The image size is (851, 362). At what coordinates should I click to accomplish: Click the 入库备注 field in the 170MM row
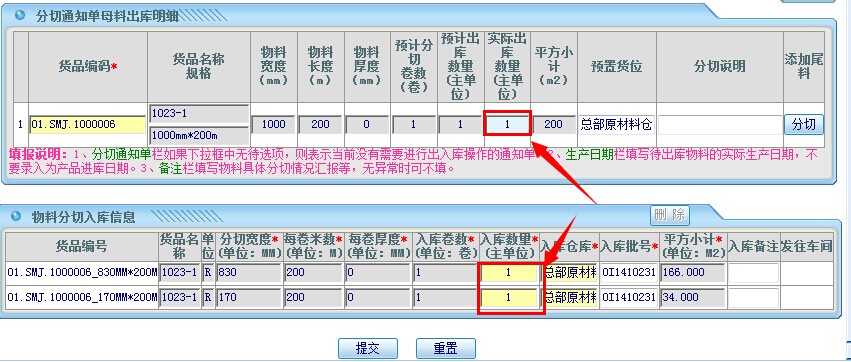coord(753,297)
